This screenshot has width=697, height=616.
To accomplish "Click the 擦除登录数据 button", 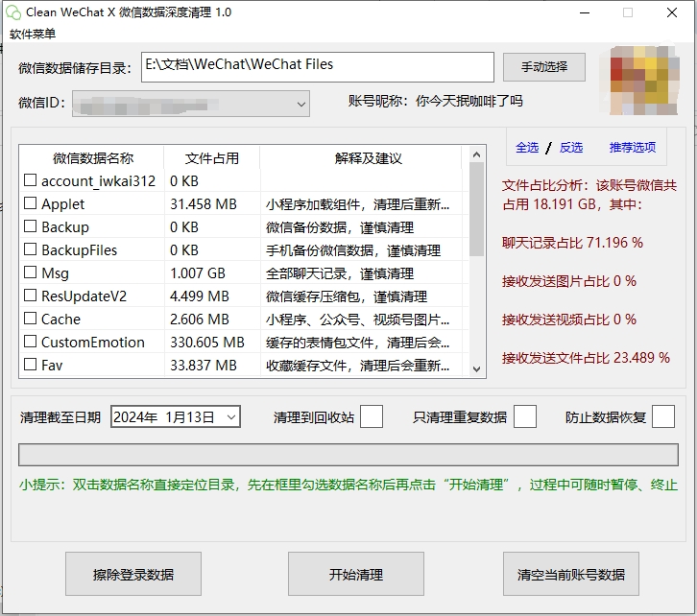I will 133,574.
